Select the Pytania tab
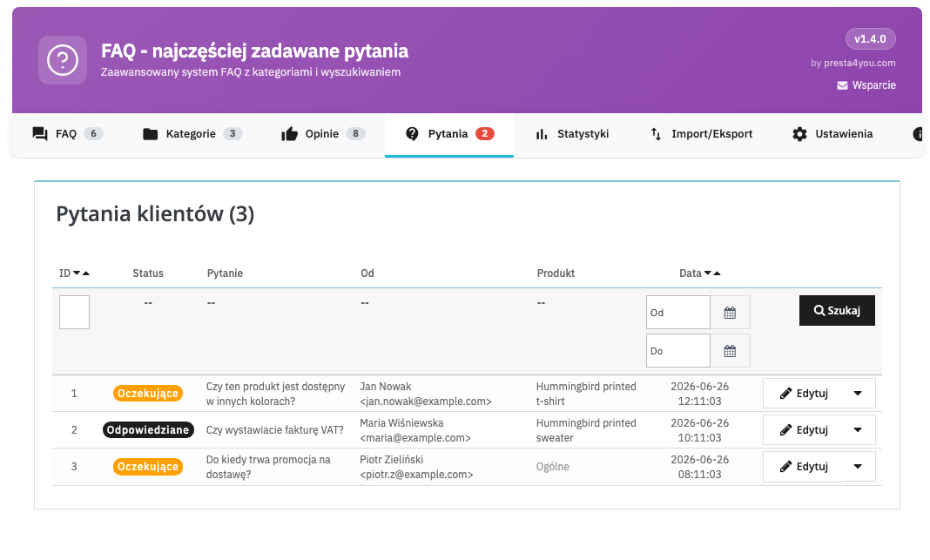930x560 pixels. click(x=449, y=135)
